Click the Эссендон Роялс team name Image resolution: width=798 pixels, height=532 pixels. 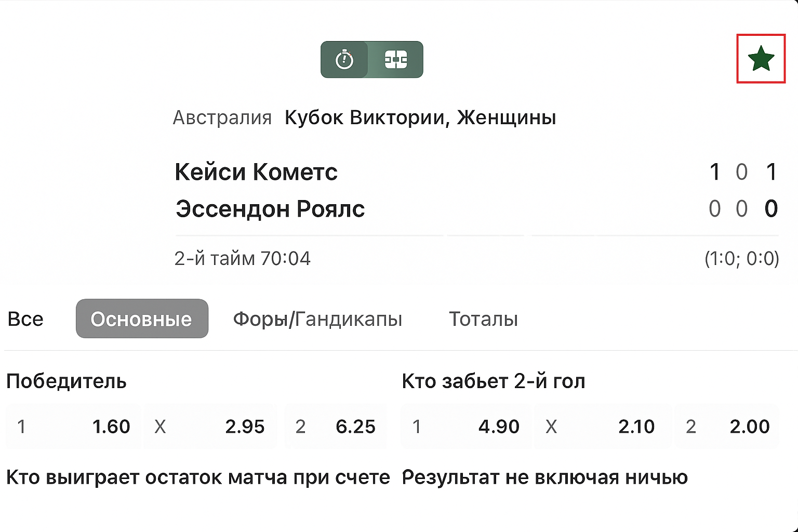(x=270, y=209)
